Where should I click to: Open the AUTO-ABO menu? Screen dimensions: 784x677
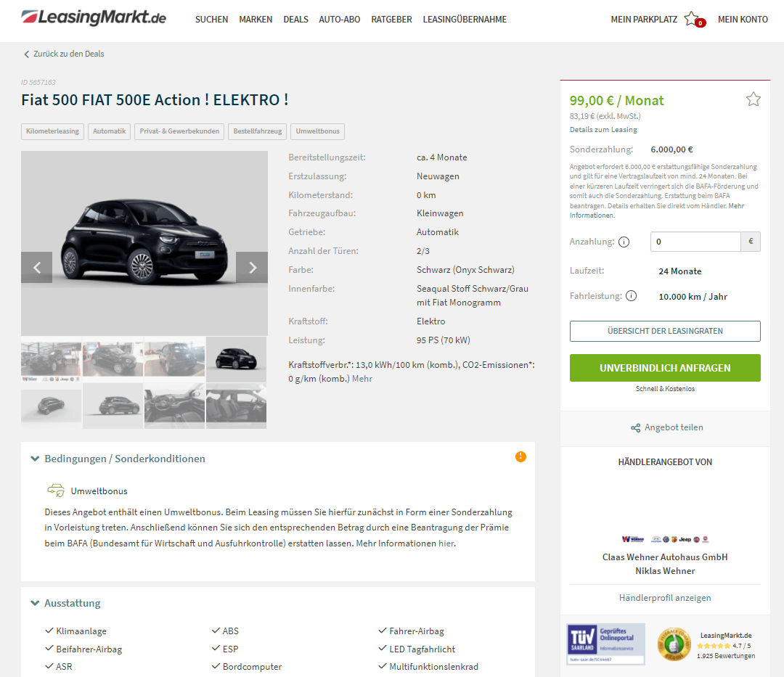340,20
